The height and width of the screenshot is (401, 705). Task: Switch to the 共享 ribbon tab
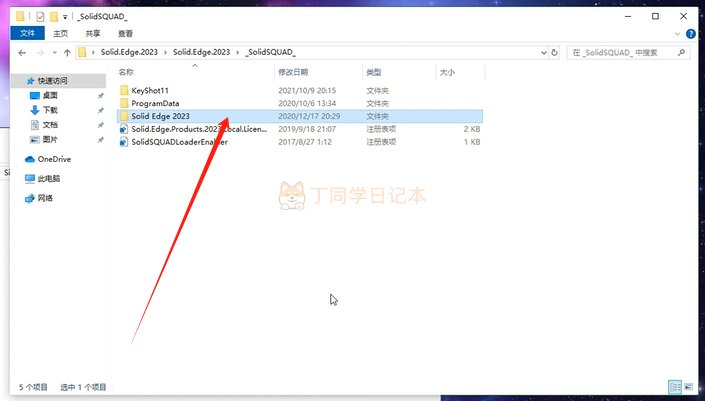93,34
